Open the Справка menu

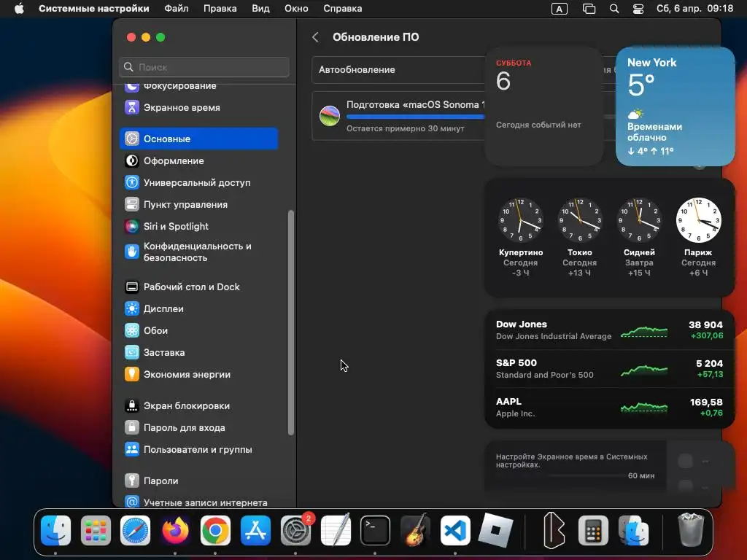(x=343, y=9)
